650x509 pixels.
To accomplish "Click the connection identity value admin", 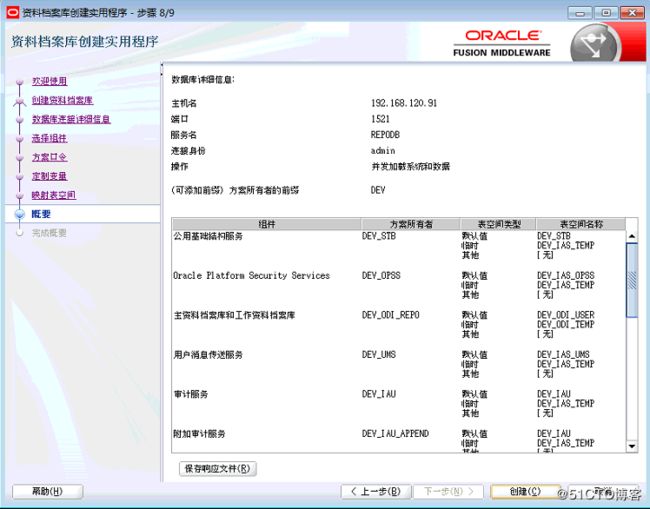I will (383, 150).
